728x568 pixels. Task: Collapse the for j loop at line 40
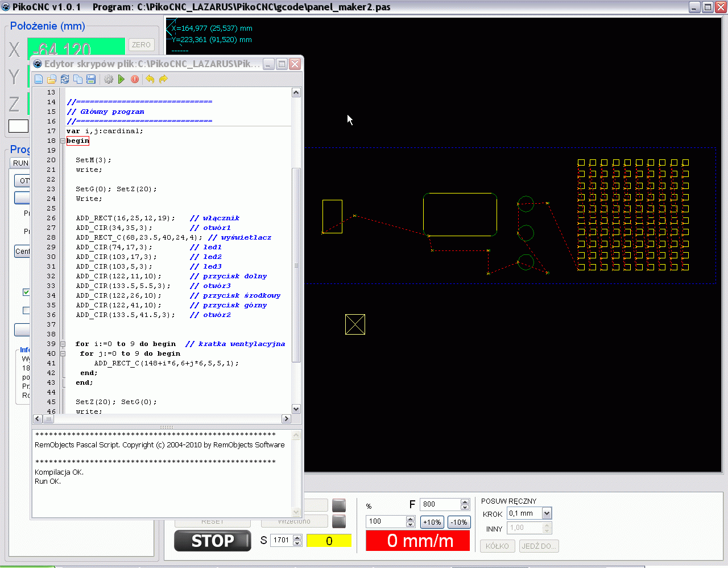[x=63, y=353]
